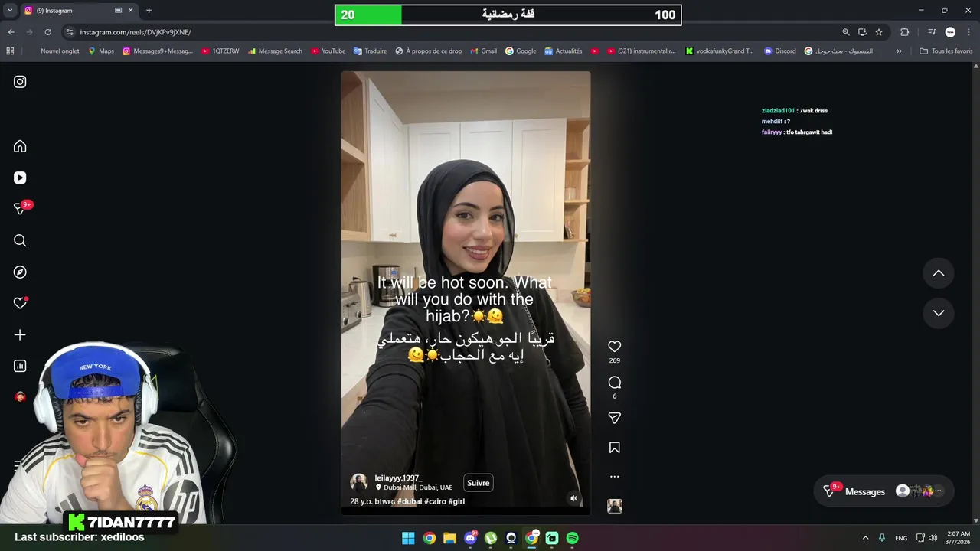
Task: Open Instagram search in sidebar
Action: pyautogui.click(x=20, y=240)
